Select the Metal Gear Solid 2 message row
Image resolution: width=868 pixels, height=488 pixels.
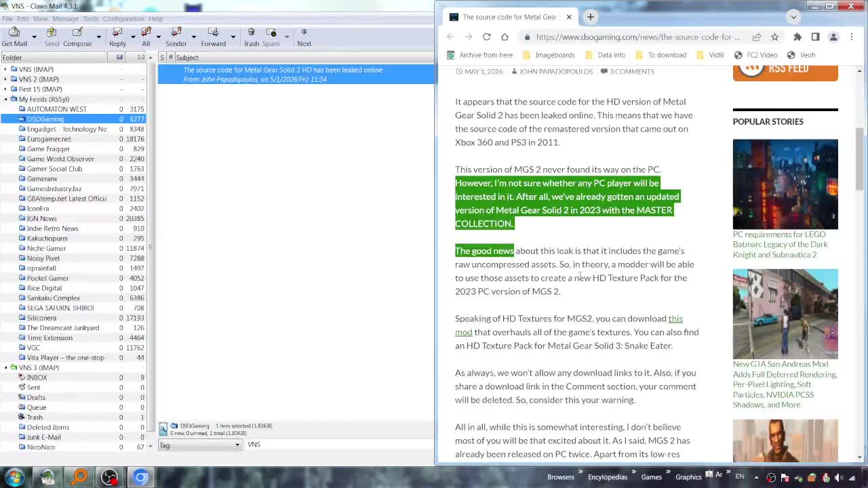click(x=296, y=75)
